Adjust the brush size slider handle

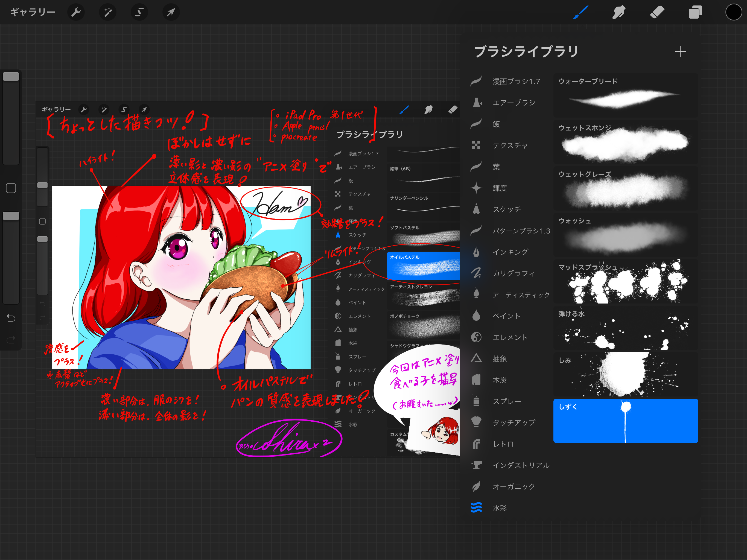point(11,77)
